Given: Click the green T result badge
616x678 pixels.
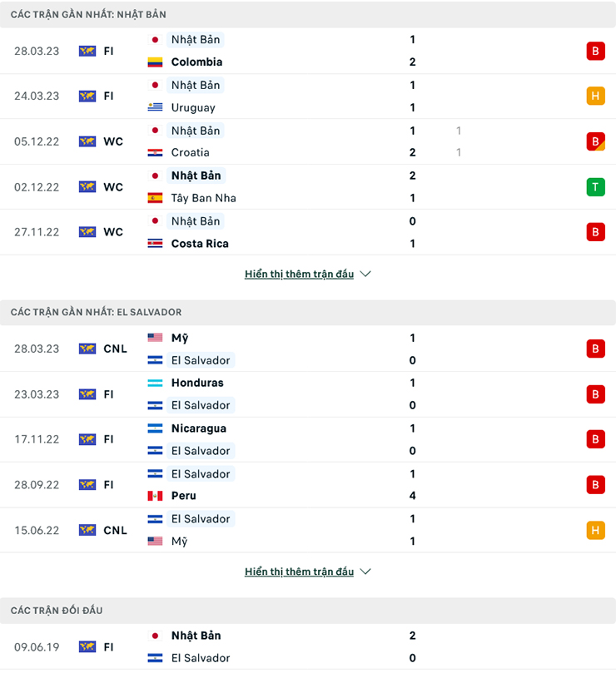Looking at the screenshot, I should tap(595, 187).
